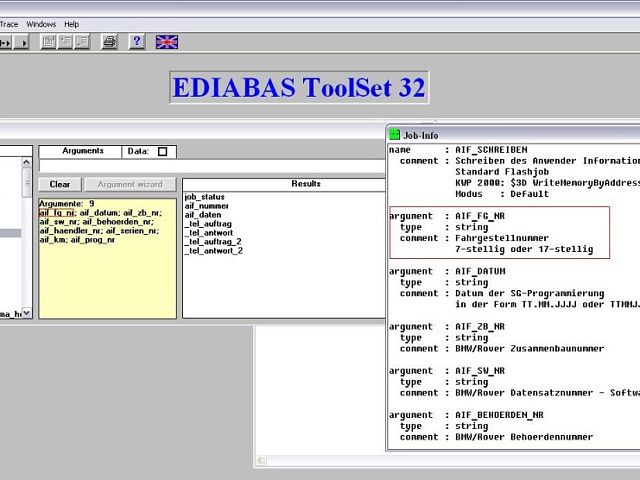Click the British flag language icon
Screen dimensions: 640x480
(167, 42)
